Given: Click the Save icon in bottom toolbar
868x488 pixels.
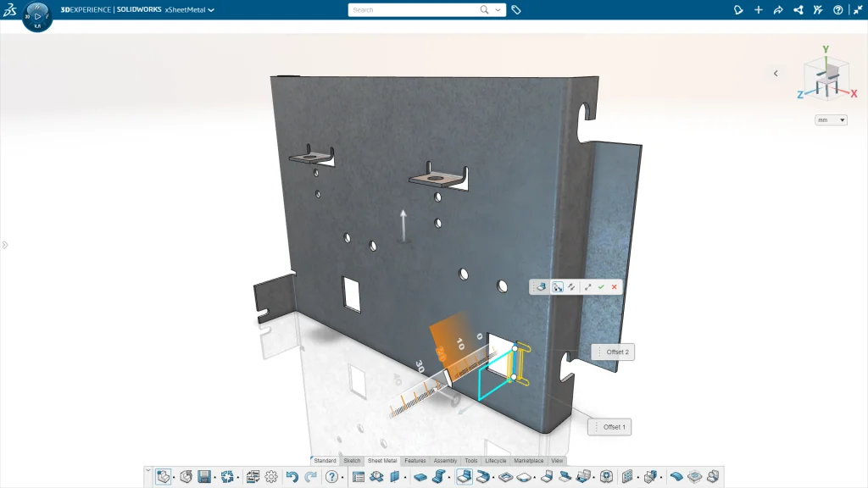Looking at the screenshot, I should (204, 477).
